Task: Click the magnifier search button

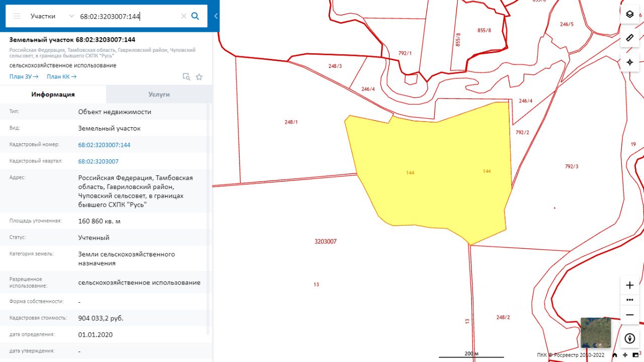Action: 195,16
